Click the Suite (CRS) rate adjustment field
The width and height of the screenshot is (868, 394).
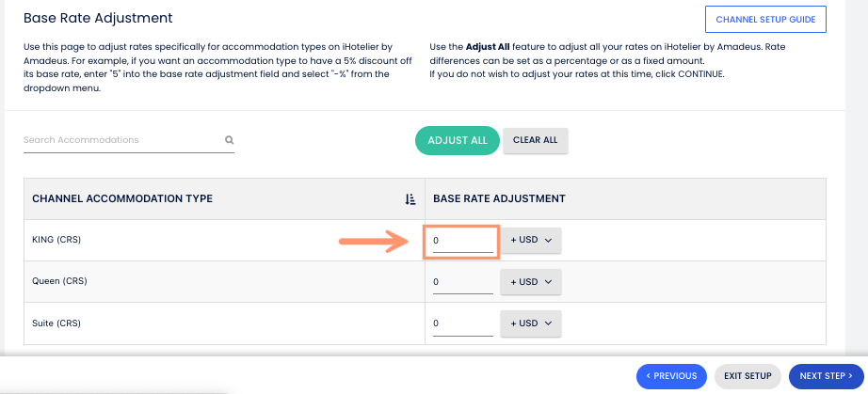coord(461,323)
